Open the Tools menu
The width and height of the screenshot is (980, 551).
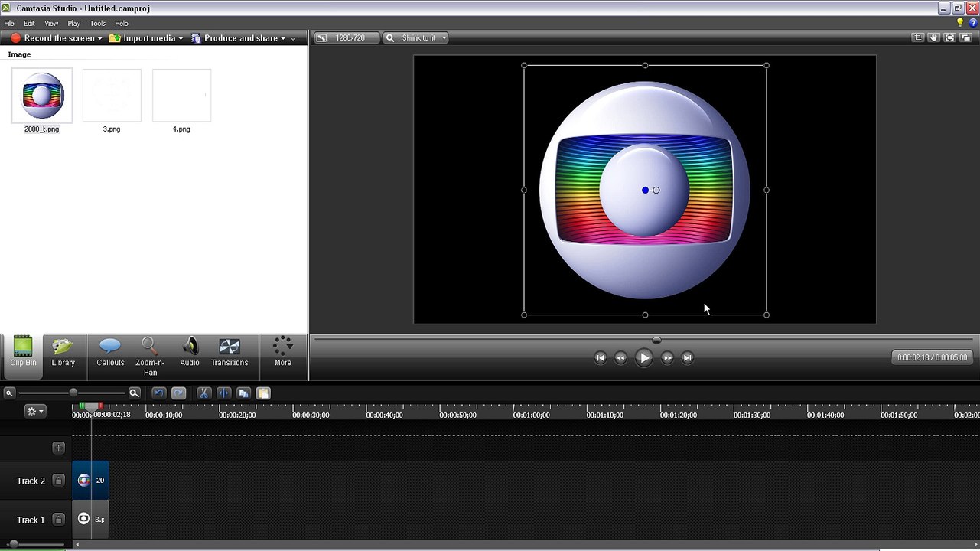(x=98, y=24)
